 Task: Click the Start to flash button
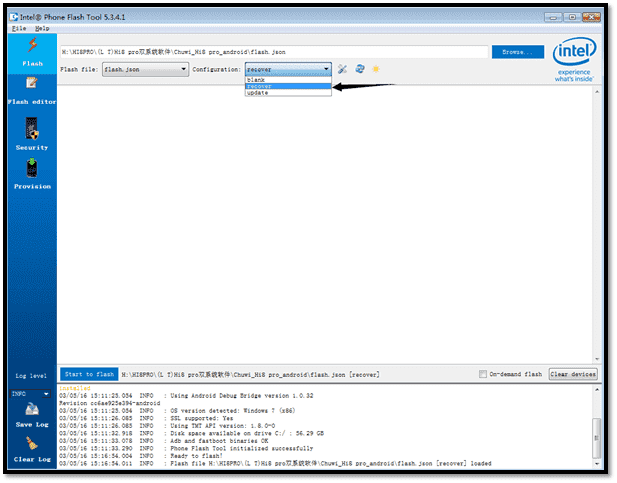89,374
